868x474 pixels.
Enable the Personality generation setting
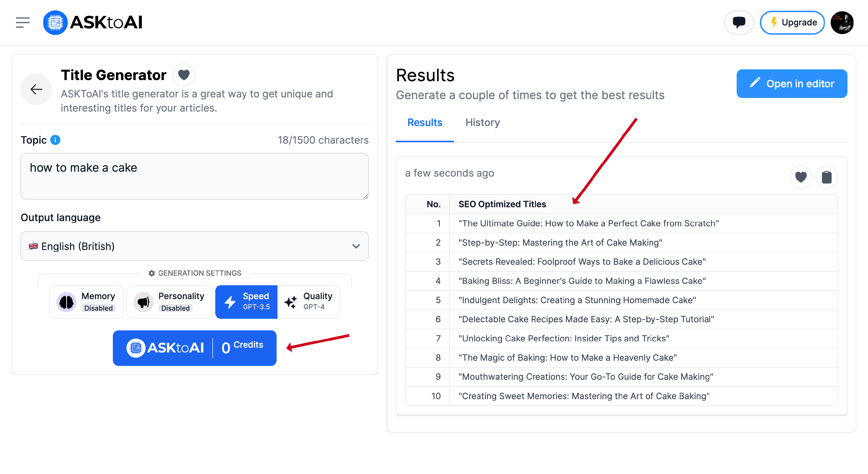tap(169, 302)
